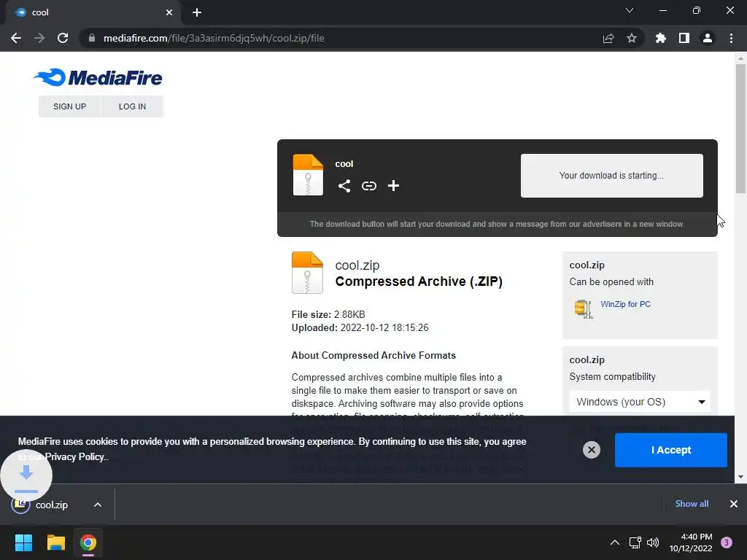Open the tab search chevron
The height and width of the screenshot is (560, 747).
coord(630,10)
